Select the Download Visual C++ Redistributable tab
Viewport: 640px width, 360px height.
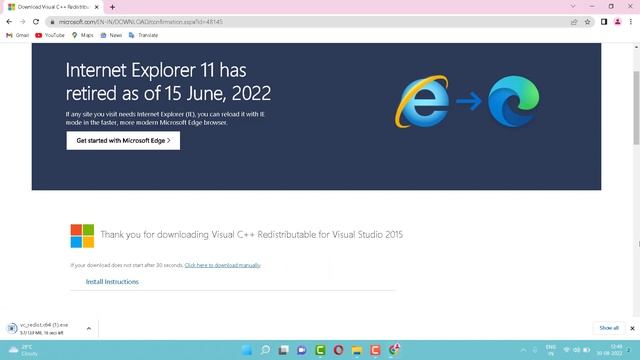pyautogui.click(x=53, y=7)
